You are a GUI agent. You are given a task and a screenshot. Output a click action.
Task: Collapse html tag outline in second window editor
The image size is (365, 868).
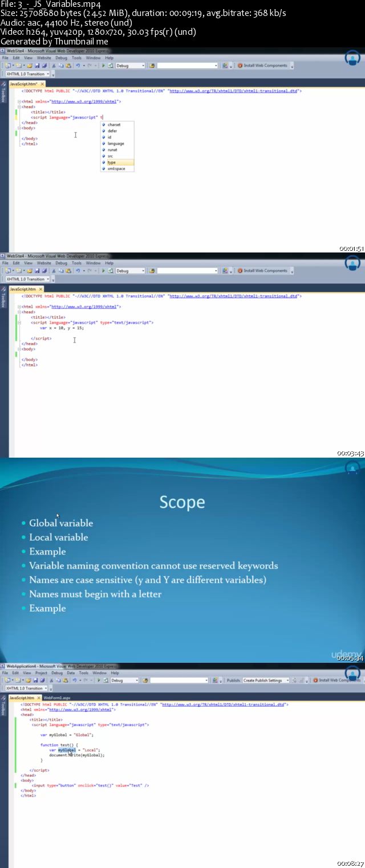pyautogui.click(x=19, y=307)
